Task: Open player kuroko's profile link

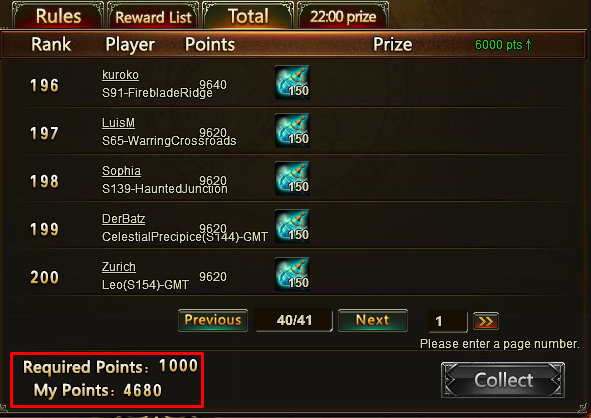Action: (120, 75)
